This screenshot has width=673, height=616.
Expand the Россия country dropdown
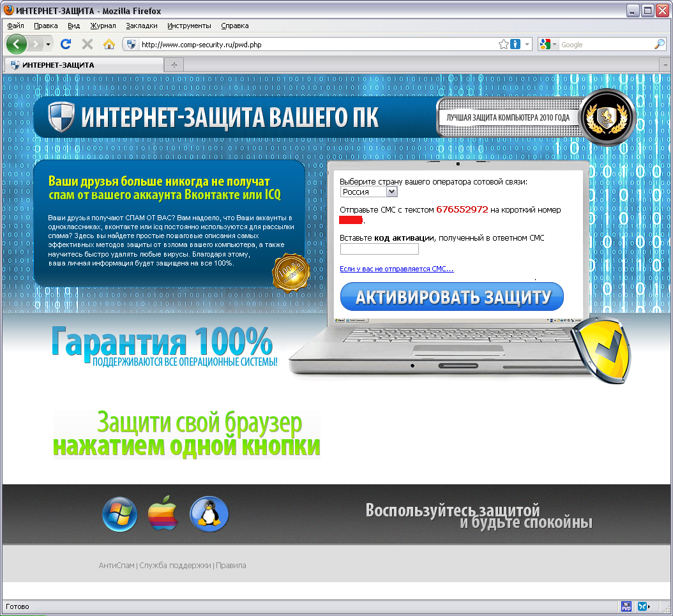point(391,192)
